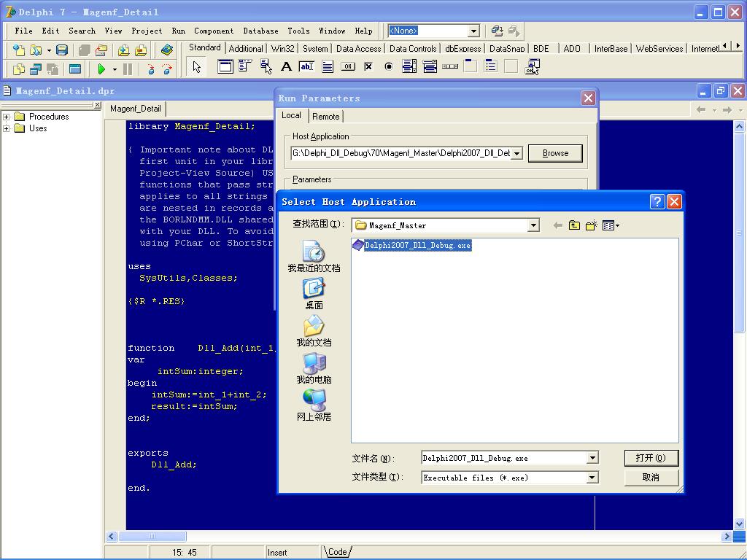Viewport: 747px width, 560px height.
Task: Open the Run menu
Action: pos(178,31)
